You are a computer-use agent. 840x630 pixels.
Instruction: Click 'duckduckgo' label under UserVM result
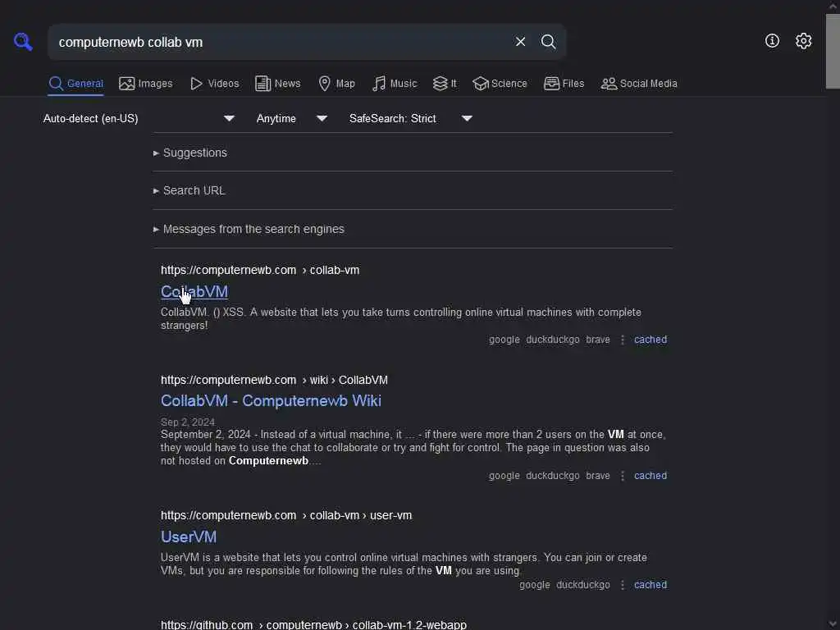(x=583, y=585)
